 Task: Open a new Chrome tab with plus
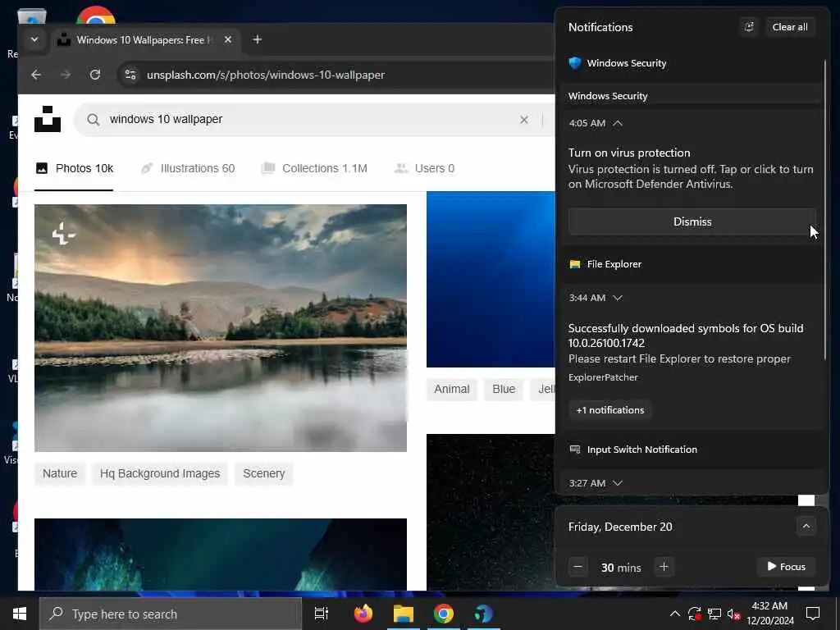(257, 39)
